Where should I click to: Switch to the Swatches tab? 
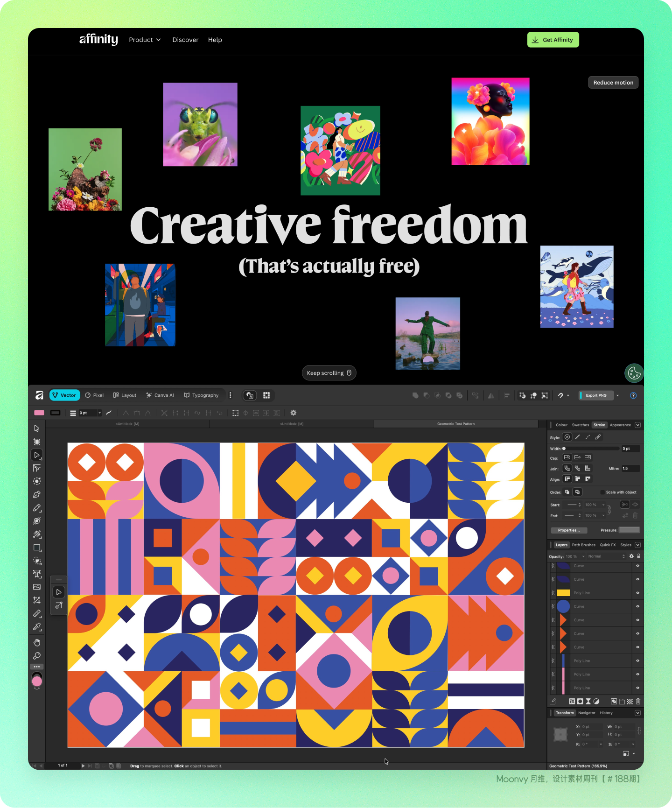(580, 425)
